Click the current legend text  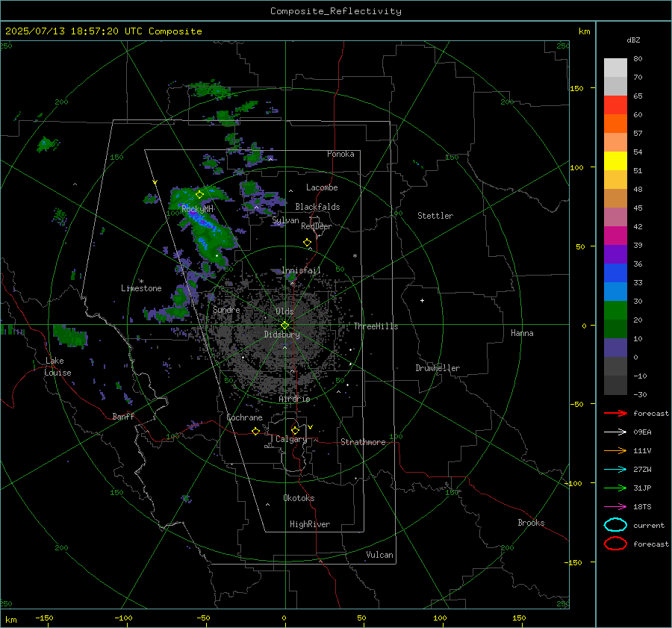pyautogui.click(x=649, y=526)
